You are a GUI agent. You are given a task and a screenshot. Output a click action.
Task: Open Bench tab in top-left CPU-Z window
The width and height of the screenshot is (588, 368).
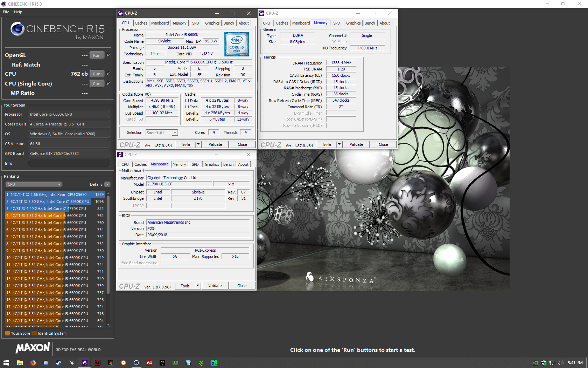coord(229,23)
